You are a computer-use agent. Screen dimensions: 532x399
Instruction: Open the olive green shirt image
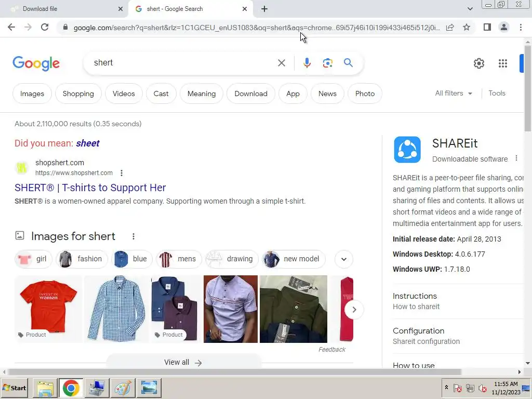coord(294,309)
